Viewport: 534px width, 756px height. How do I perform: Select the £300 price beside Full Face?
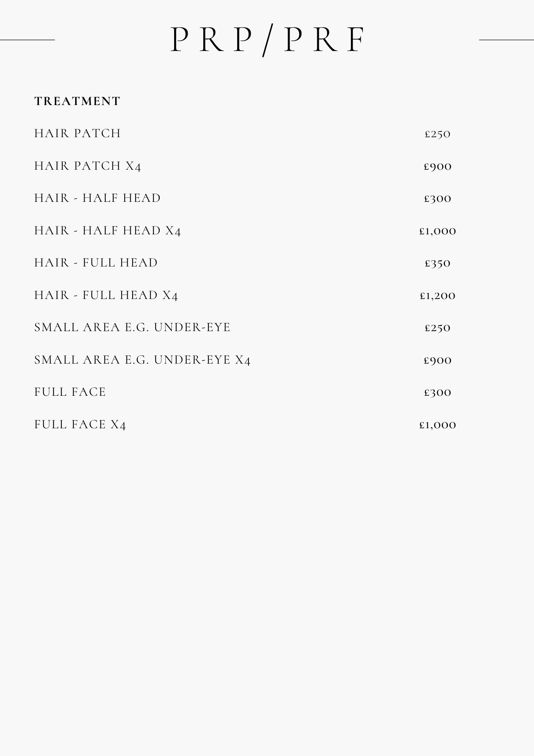pos(438,392)
